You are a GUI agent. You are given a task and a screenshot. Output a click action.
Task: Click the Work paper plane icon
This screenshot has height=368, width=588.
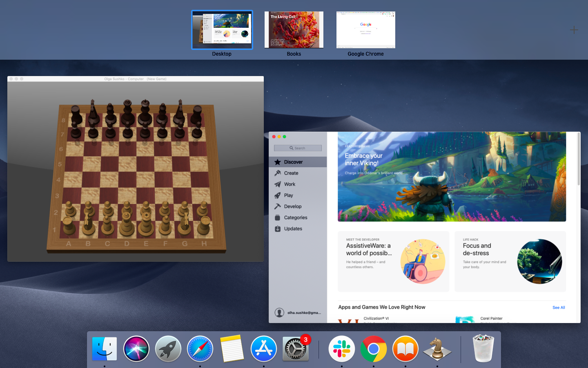point(278,184)
